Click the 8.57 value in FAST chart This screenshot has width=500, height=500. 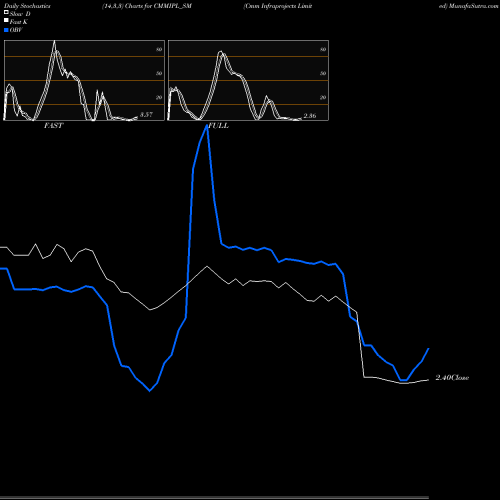click(x=146, y=114)
